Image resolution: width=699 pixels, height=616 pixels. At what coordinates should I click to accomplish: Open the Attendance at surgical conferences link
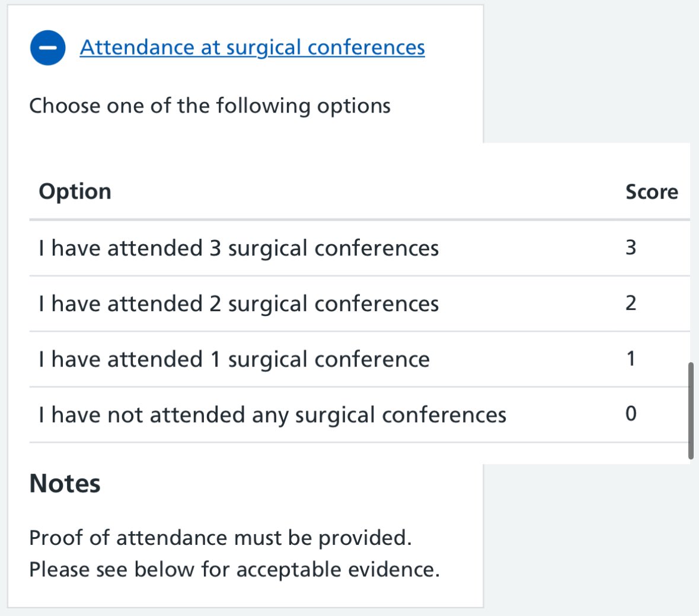click(252, 47)
